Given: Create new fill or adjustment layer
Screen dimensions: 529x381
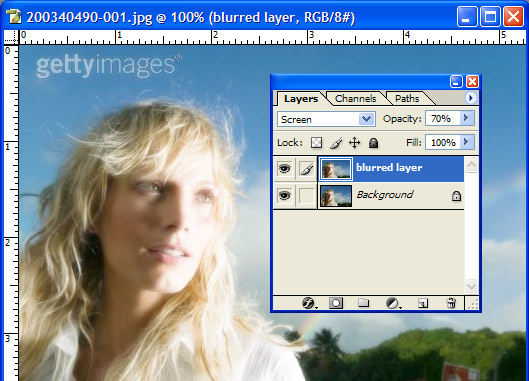Looking at the screenshot, I should [x=393, y=303].
